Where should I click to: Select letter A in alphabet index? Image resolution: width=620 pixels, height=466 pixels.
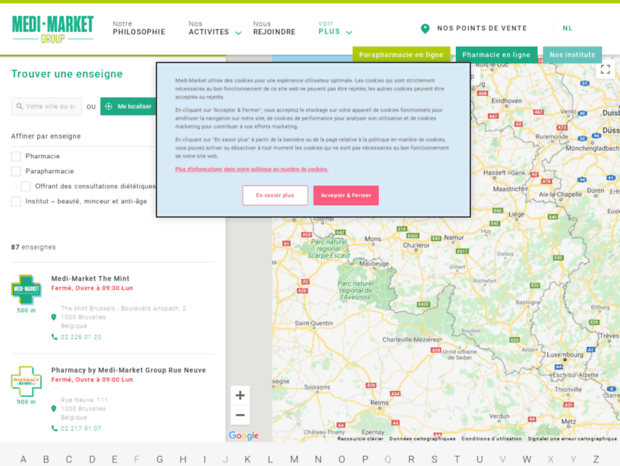click(x=23, y=459)
